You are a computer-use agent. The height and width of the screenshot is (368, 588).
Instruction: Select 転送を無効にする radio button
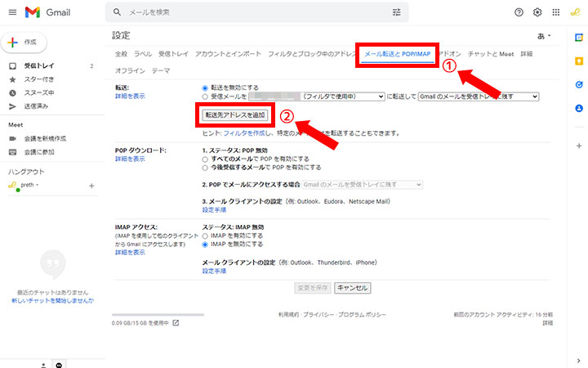click(205, 88)
